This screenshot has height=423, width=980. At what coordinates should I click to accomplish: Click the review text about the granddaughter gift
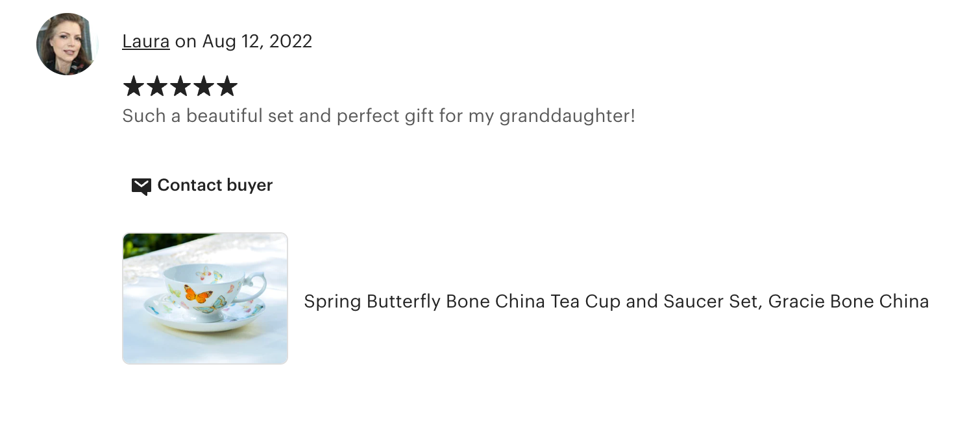378,117
